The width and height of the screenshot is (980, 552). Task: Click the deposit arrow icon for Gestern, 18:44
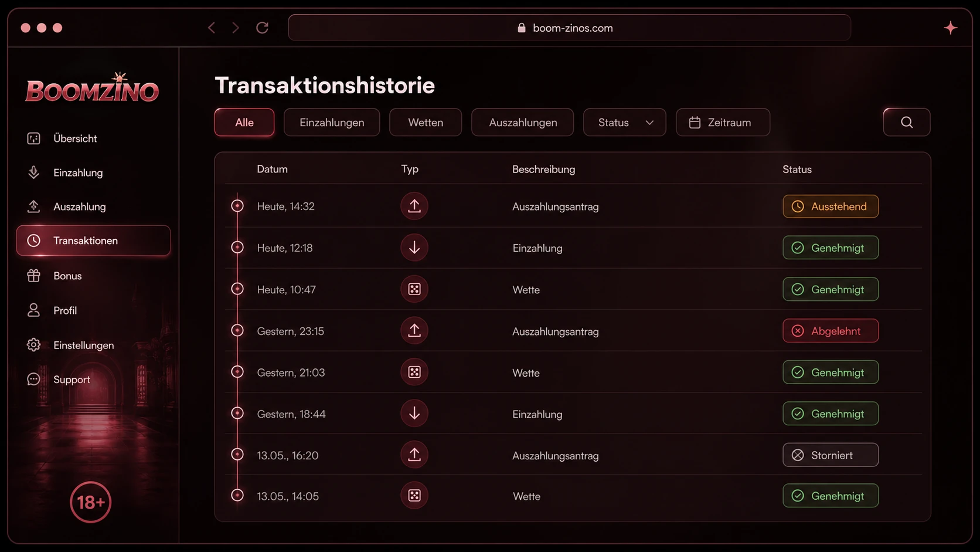pyautogui.click(x=414, y=414)
